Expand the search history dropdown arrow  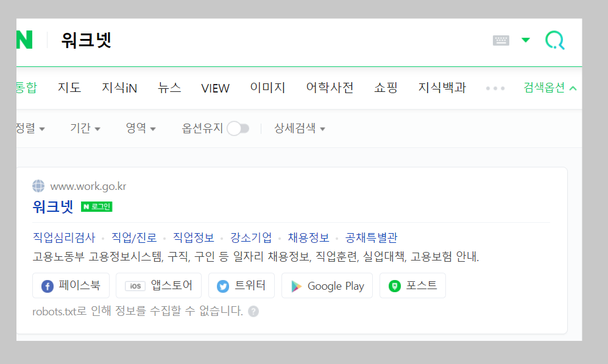(525, 40)
